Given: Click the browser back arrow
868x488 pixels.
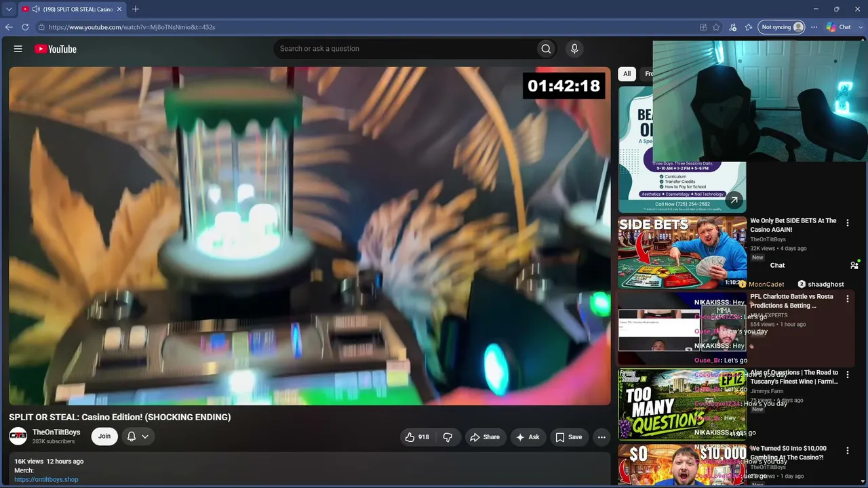Looking at the screenshot, I should (9, 27).
